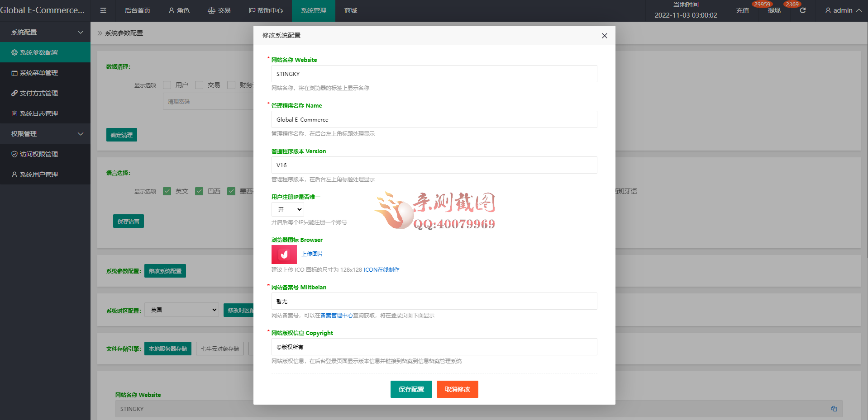The image size is (868, 420).
Task: Open the 系统时区配置 country dropdown
Action: 181,310
